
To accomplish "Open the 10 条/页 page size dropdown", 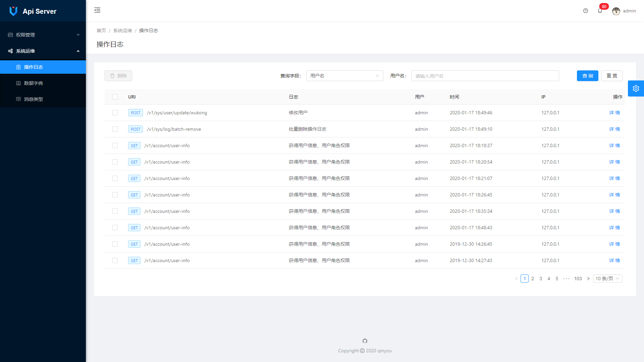I will coord(607,279).
